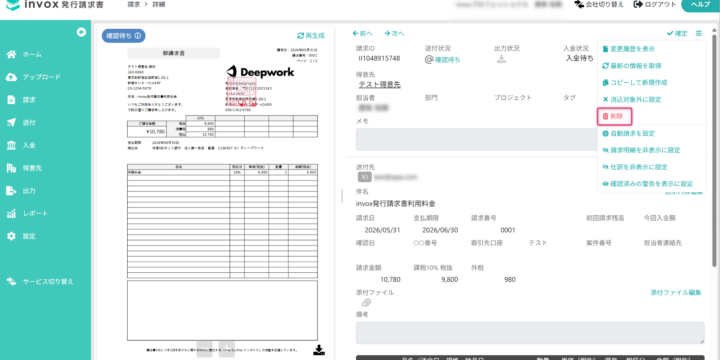Open the テスト得意先 customer link

(x=379, y=84)
